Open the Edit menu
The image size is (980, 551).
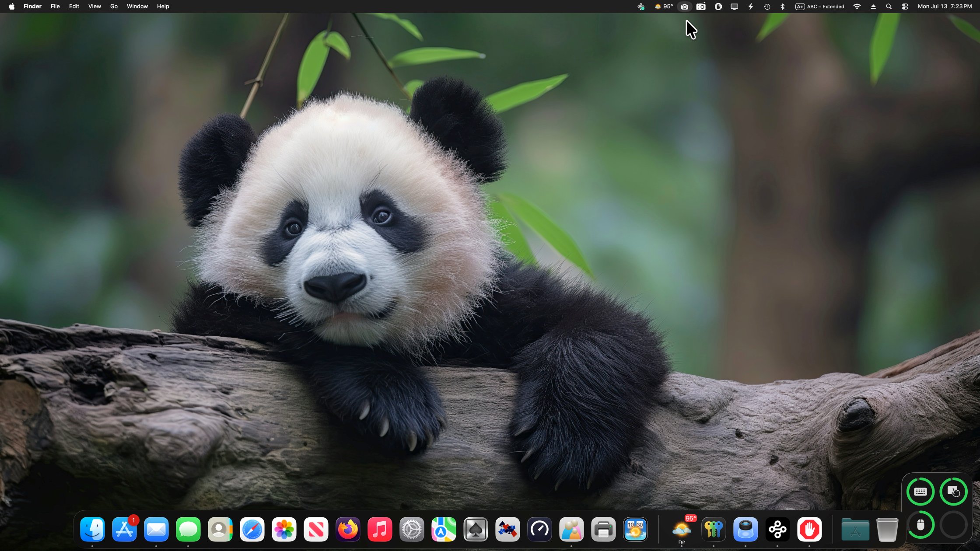[x=74, y=7]
